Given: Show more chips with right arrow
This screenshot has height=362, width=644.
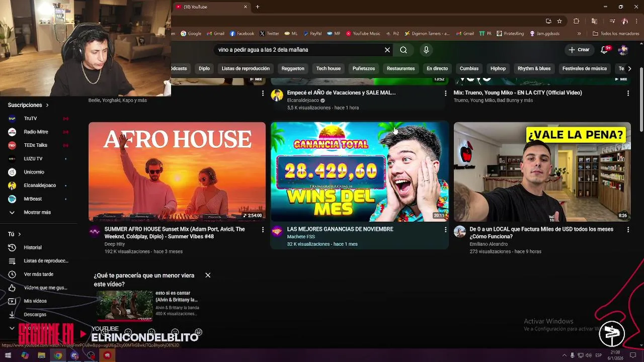Looking at the screenshot, I should [x=629, y=68].
